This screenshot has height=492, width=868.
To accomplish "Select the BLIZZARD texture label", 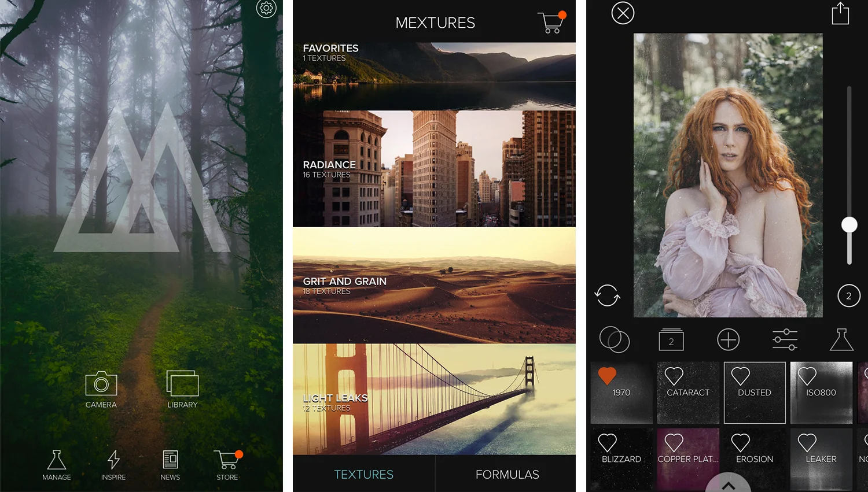I will coord(621,459).
